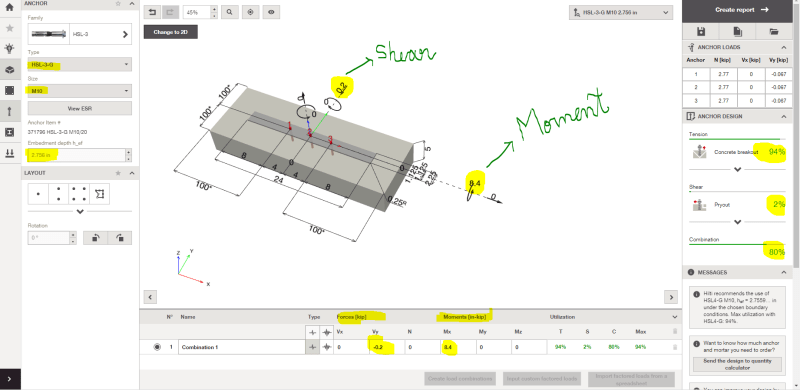Select the four-anchor layout
The image size is (800, 390).
79,194
